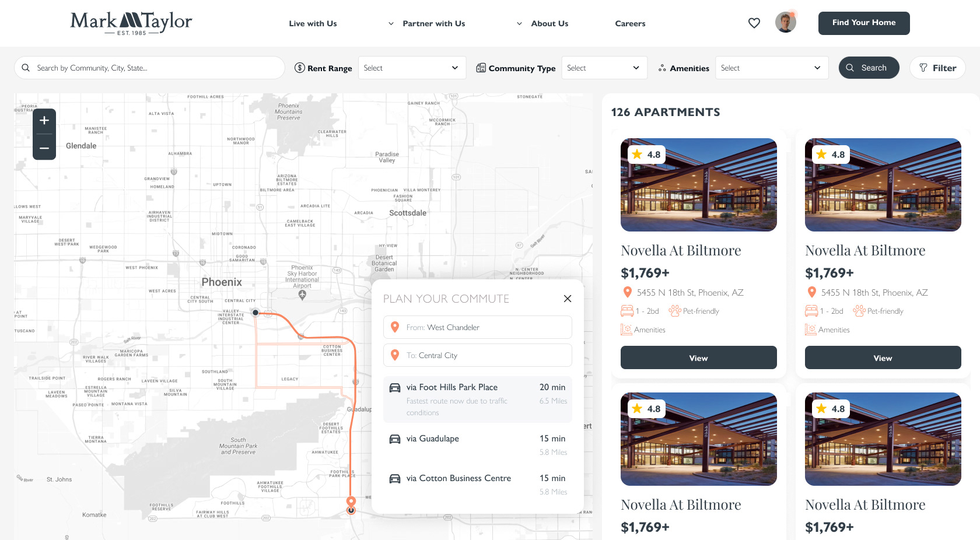Screen dimensions: 980x540
Task: Click the search magnifier icon in search field
Action: tap(26, 68)
